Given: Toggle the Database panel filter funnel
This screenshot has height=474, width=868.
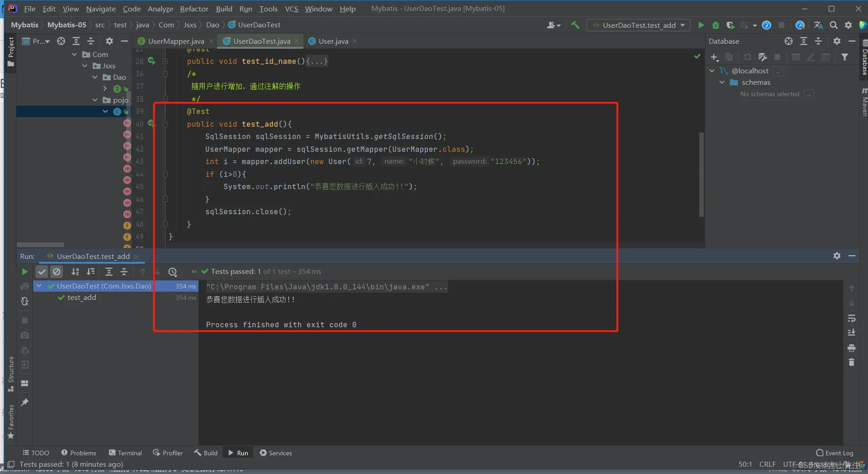Looking at the screenshot, I should [x=845, y=57].
